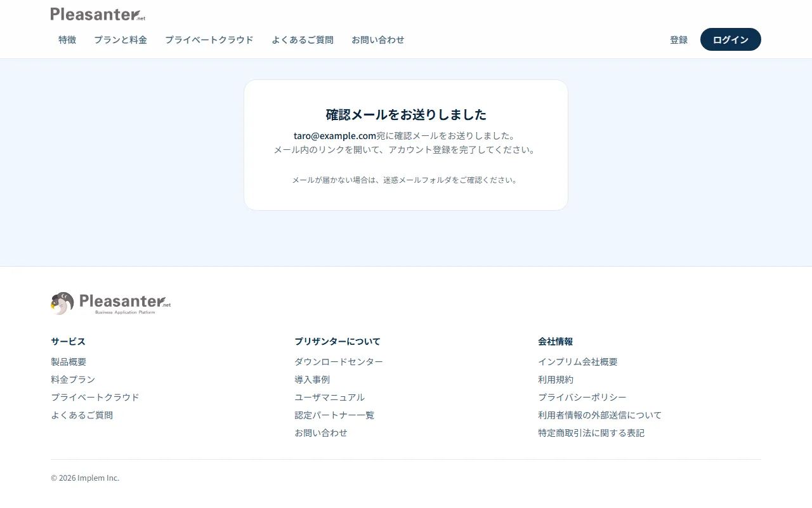Click the 会社情報 footer column heading
The width and height of the screenshot is (812, 508).
pos(556,342)
